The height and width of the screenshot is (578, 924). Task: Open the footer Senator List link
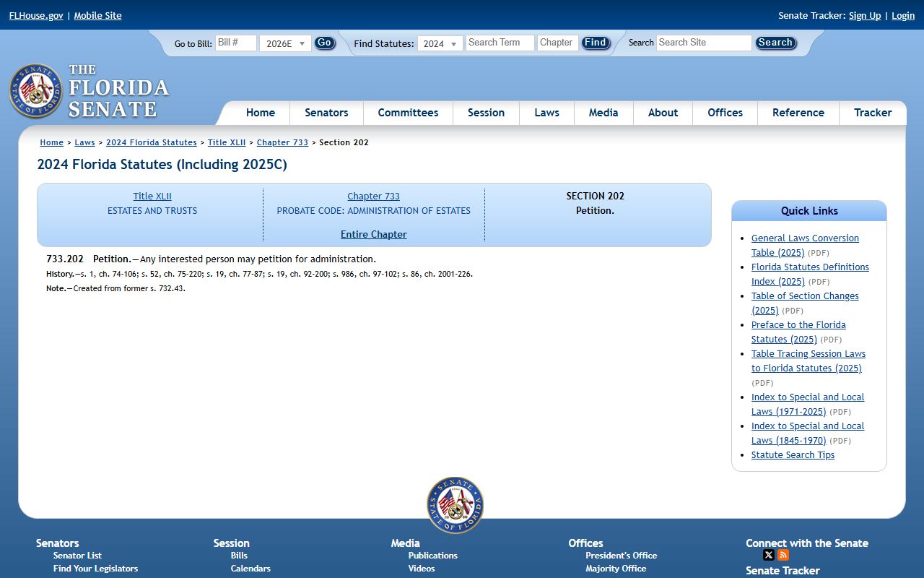pos(77,555)
